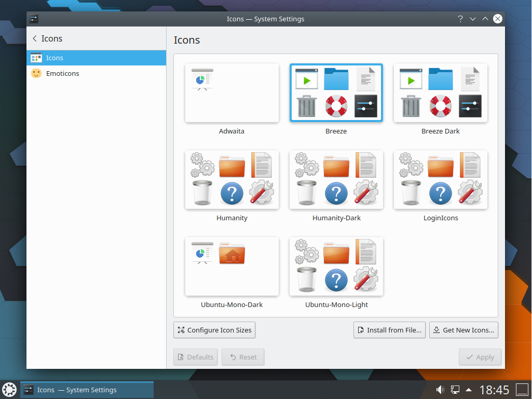Choose the Humanity icon theme preview
Viewport: 532px width, 399px height.
point(231,179)
